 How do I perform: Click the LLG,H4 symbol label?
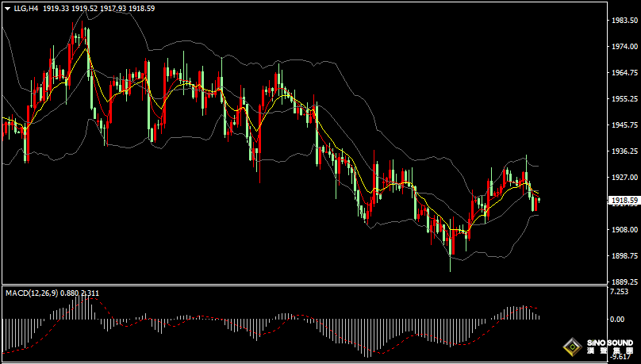point(26,8)
